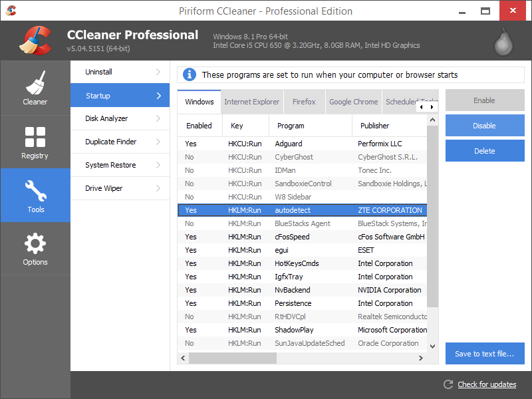The width and height of the screenshot is (532, 399).
Task: Switch to the Windows startup tab
Action: click(199, 102)
